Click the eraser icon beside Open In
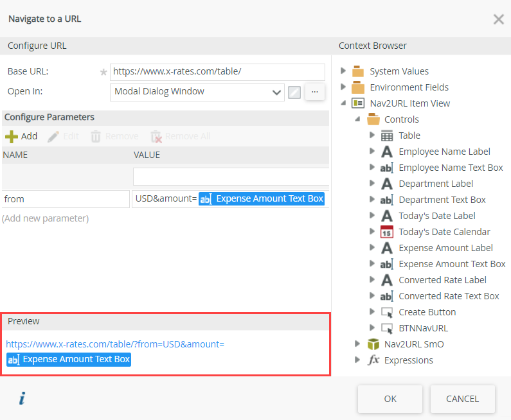The width and height of the screenshot is (511, 420). (294, 92)
